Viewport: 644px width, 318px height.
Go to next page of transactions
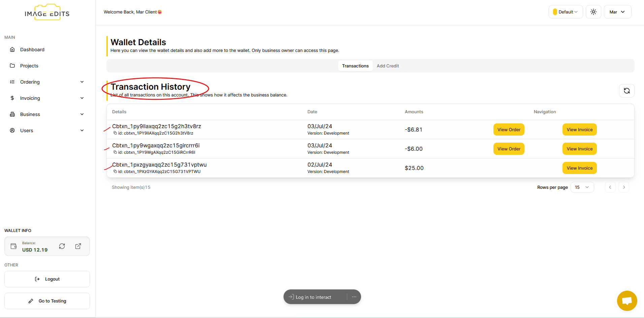624,187
